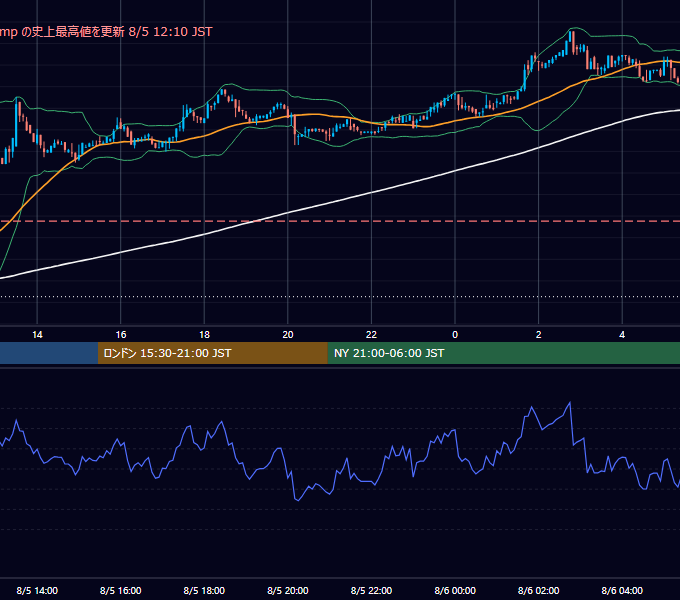Screen dimensions: 680x600
Task: Click the '2' hour label on price chart axis
Action: click(539, 335)
